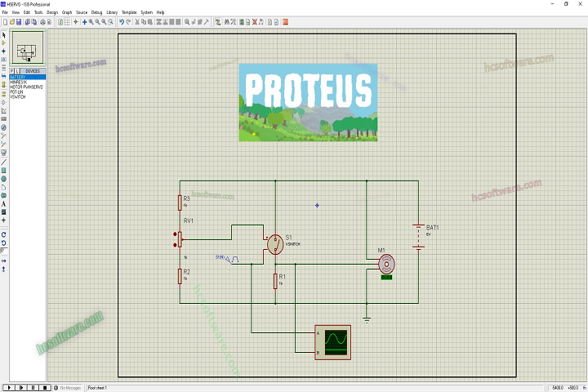Select the Graph mode tool
The image size is (588, 392).
pyautogui.click(x=4, y=111)
